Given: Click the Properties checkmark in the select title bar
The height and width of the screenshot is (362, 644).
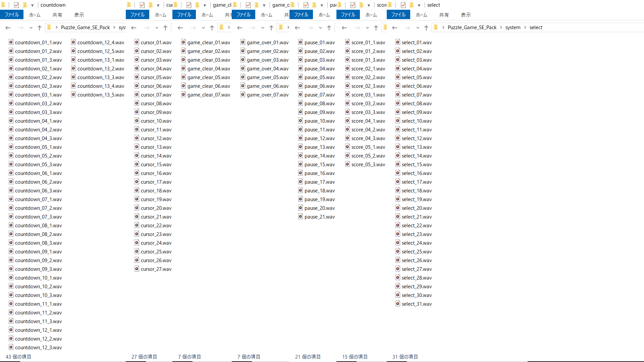Looking at the screenshot, I should pyautogui.click(x=403, y=5).
